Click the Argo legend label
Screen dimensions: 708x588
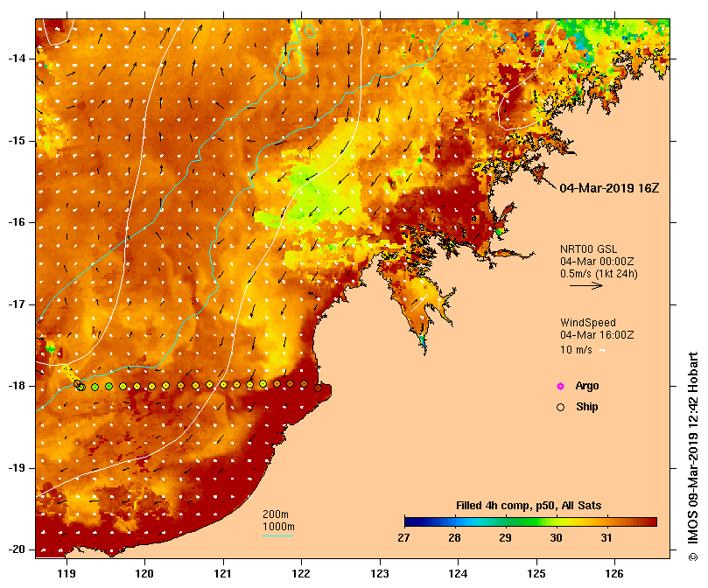pyautogui.click(x=587, y=386)
